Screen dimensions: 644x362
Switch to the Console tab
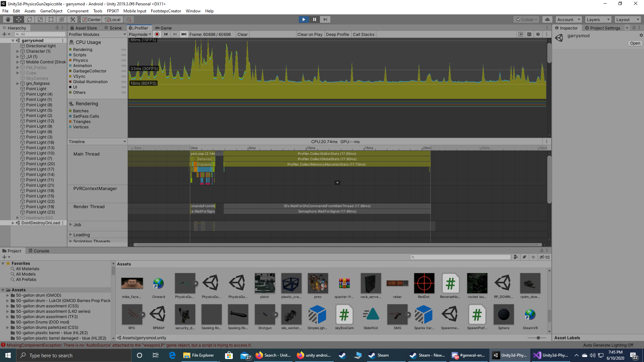[x=39, y=251]
